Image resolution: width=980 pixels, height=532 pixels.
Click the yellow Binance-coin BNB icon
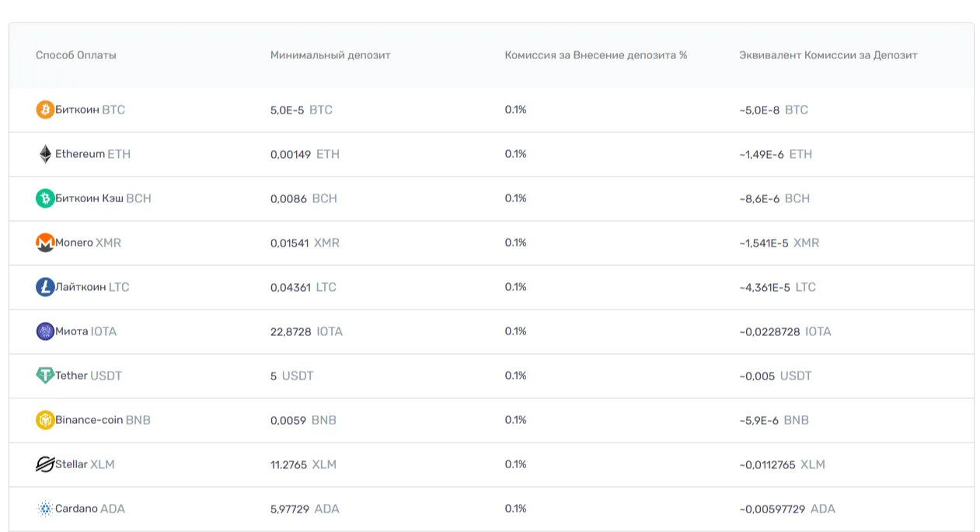coord(45,420)
